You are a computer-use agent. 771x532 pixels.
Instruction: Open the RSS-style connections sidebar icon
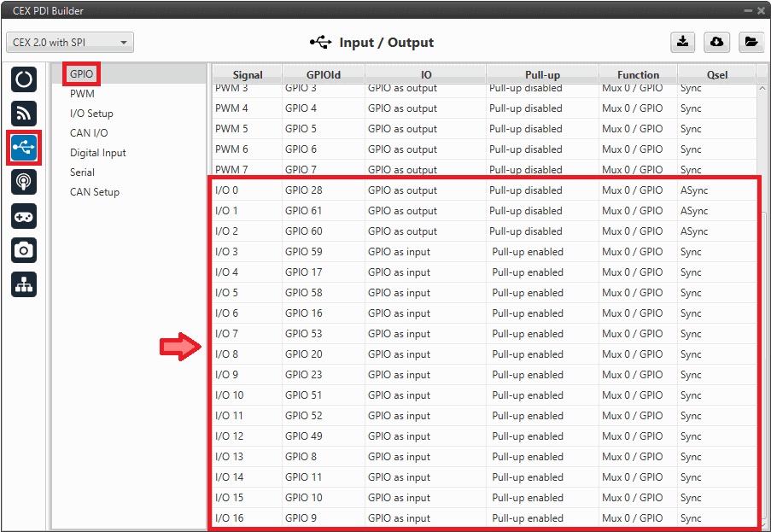tap(24, 114)
